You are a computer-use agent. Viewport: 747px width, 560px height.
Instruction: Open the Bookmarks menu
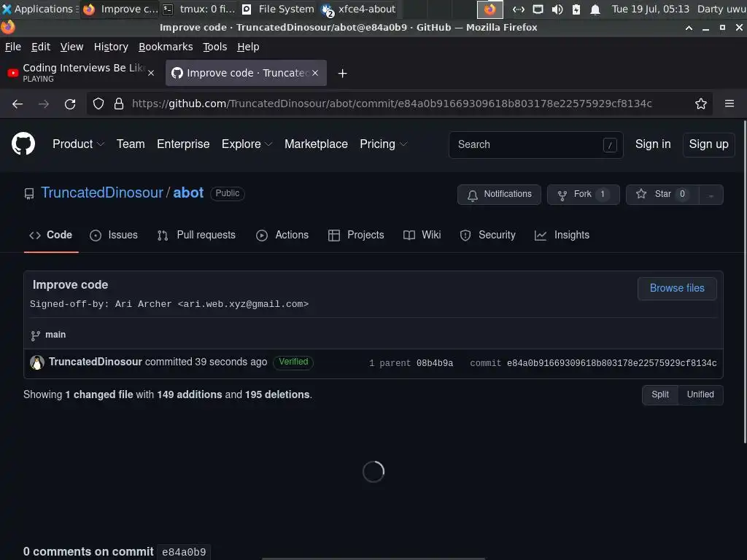(166, 47)
